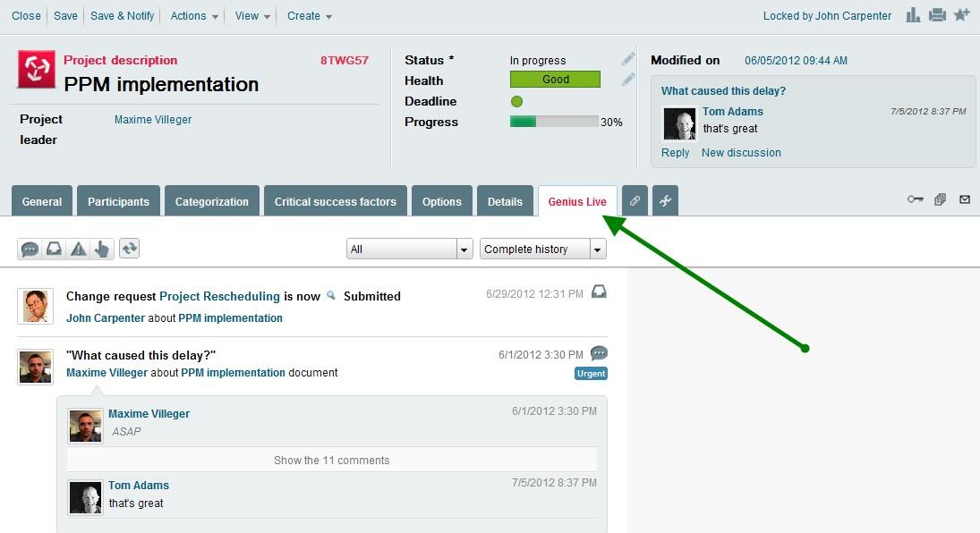Click Tom Adams in sidebar discussion
Viewport: 980px width, 533px height.
click(x=732, y=111)
